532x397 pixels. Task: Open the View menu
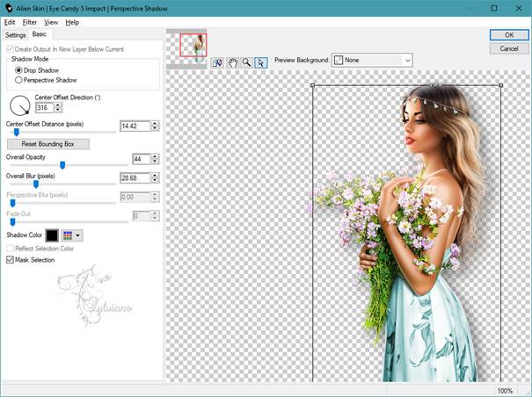pyautogui.click(x=51, y=22)
